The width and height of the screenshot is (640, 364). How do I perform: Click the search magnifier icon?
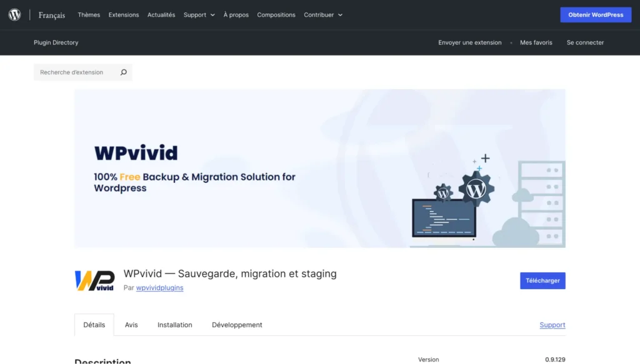[x=123, y=72]
